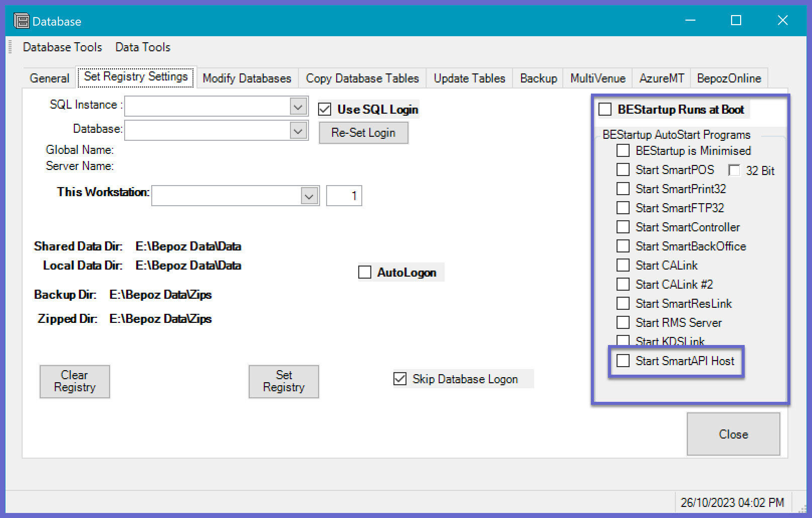This screenshot has height=518, width=812.
Task: Check the first Start CALink option
Action: (623, 265)
